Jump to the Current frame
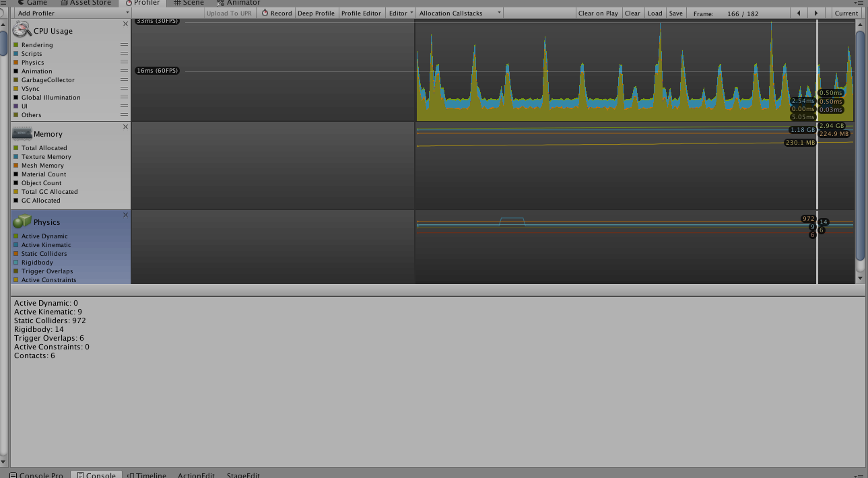Image resolution: width=868 pixels, height=478 pixels. 846,13
